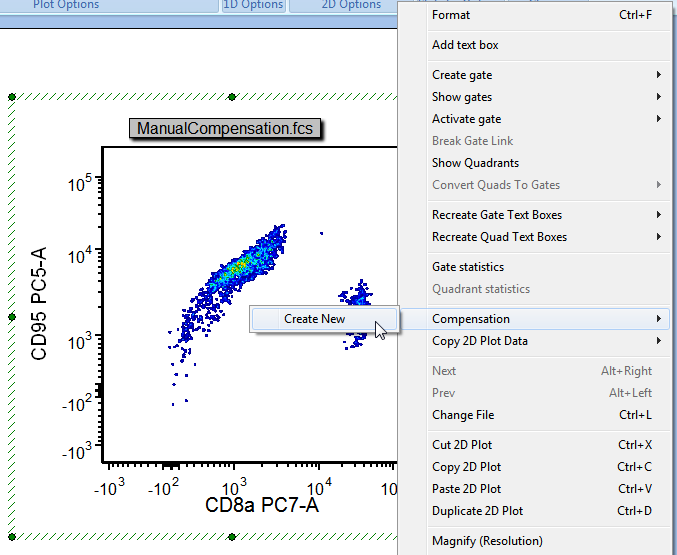The width and height of the screenshot is (677, 555).
Task: Select Magnify (Resolution) option
Action: 487,541
